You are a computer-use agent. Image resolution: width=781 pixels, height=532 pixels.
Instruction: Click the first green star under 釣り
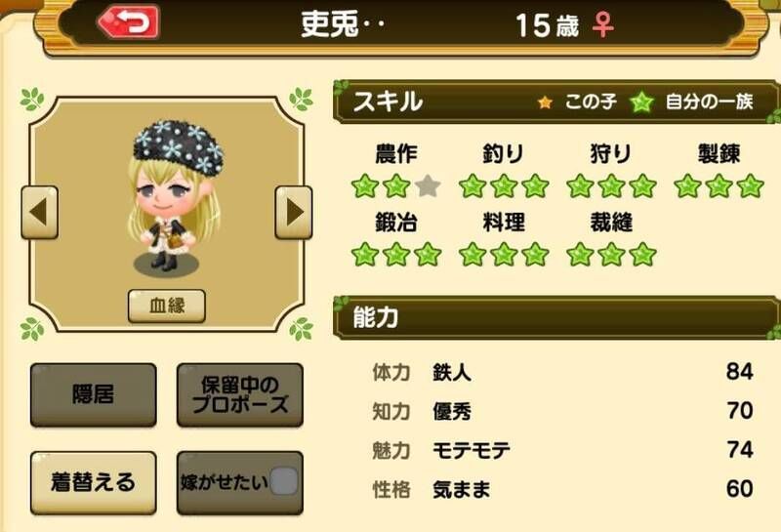point(473,186)
